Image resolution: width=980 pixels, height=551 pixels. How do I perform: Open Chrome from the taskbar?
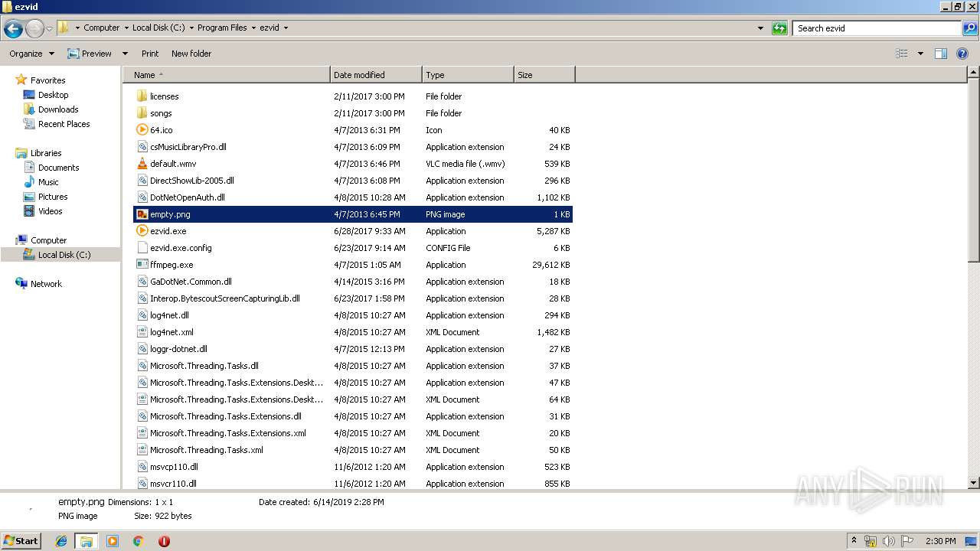[x=138, y=541]
